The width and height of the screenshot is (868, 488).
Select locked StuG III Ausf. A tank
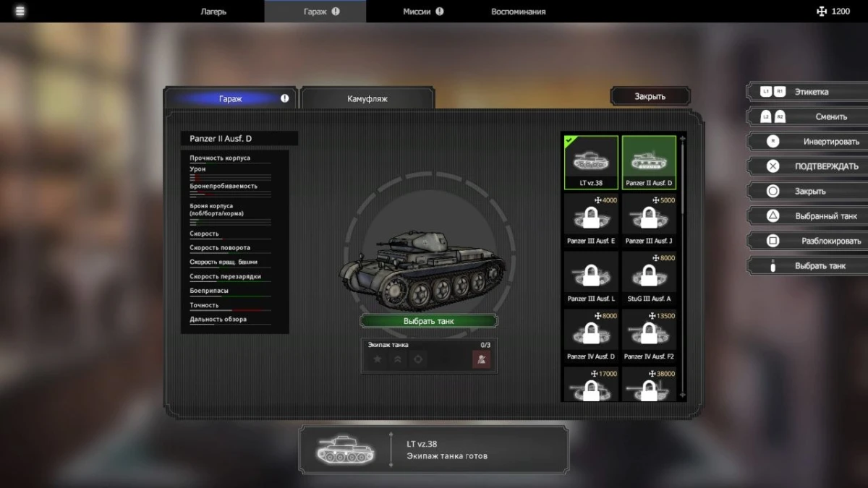[649, 277]
